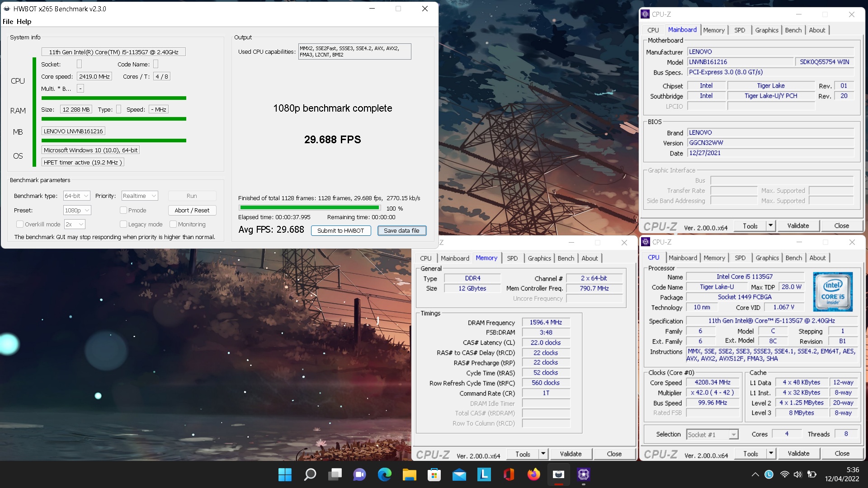Screen dimensions: 868x488
Task: Click the RAM green bar in System info
Action: click(113, 119)
